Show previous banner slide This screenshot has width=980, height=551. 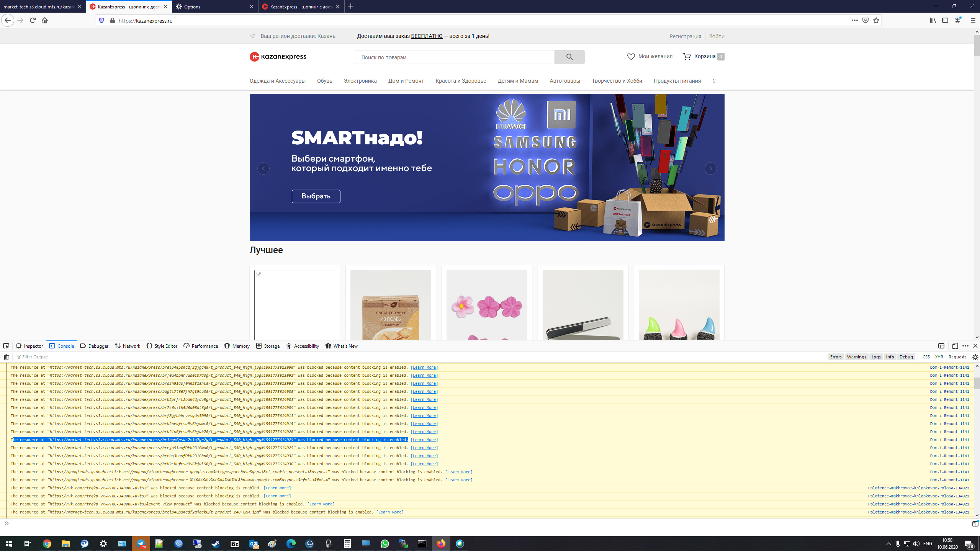(x=263, y=168)
